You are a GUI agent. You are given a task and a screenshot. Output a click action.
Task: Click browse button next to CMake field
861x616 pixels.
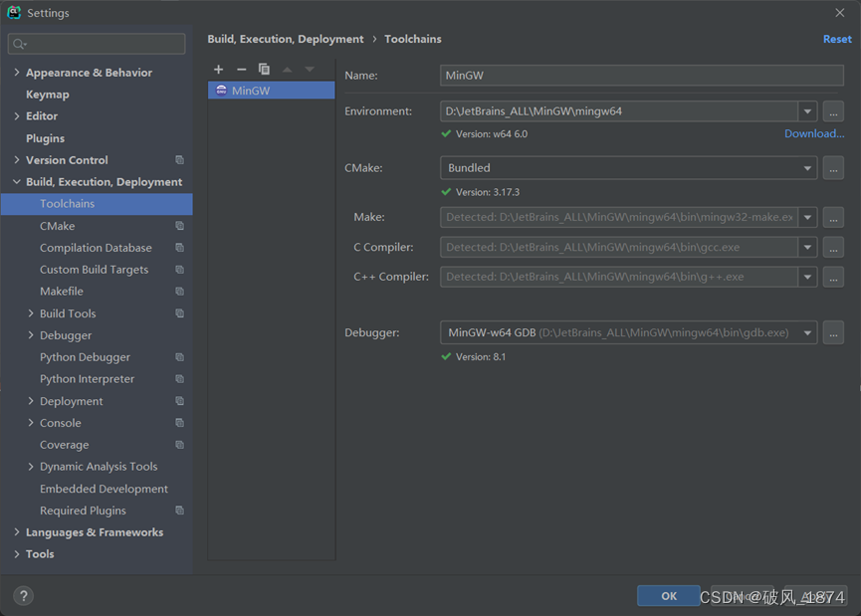[833, 168]
